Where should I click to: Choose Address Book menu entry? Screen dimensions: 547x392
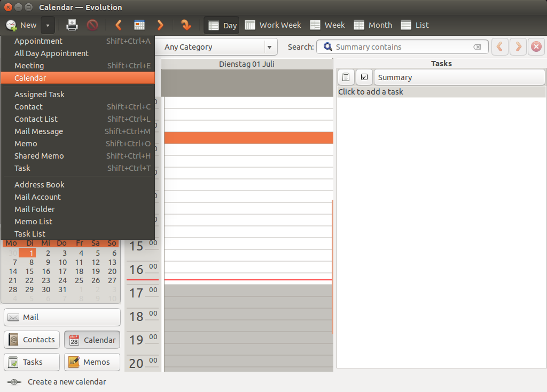[x=77, y=184]
